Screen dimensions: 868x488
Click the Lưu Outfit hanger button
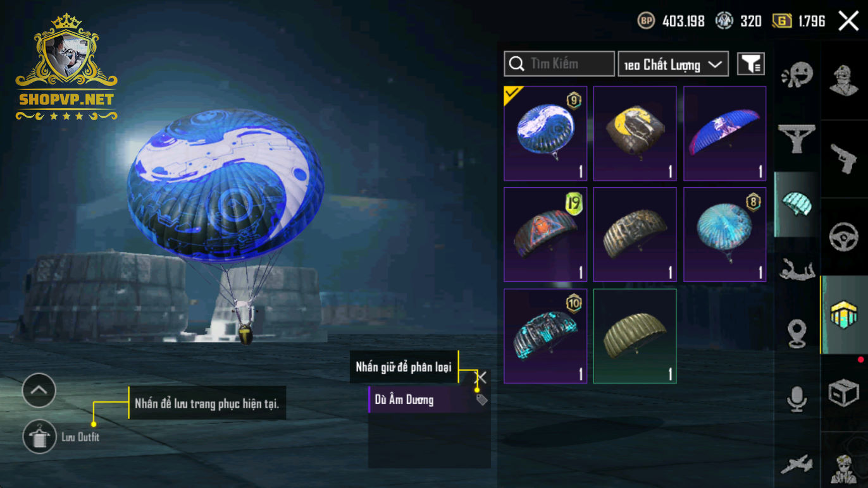39,437
